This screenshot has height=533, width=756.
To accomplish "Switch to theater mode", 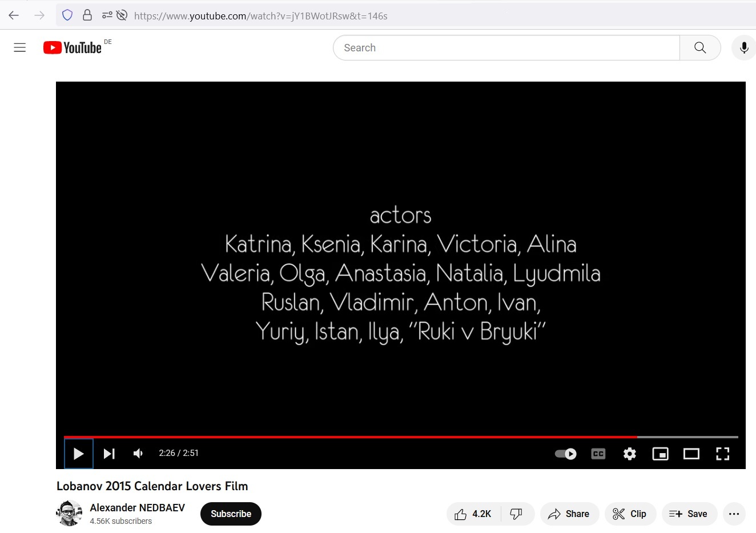I will pos(691,454).
